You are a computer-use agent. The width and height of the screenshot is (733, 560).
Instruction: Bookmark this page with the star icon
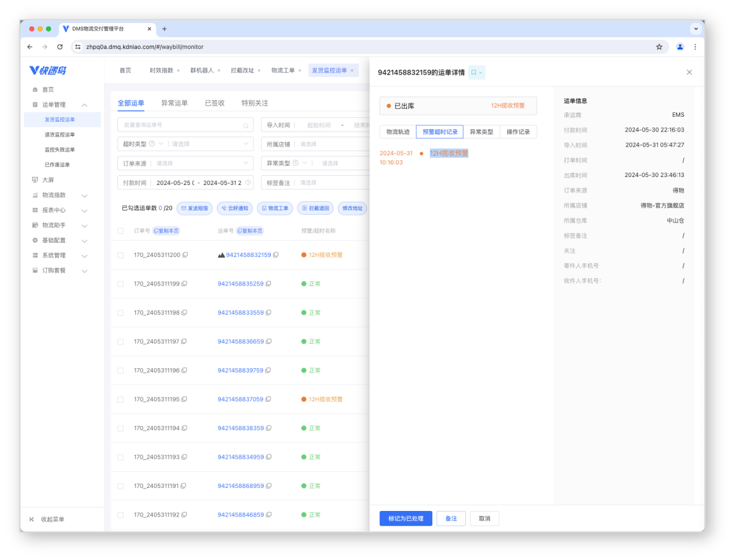[x=659, y=47]
